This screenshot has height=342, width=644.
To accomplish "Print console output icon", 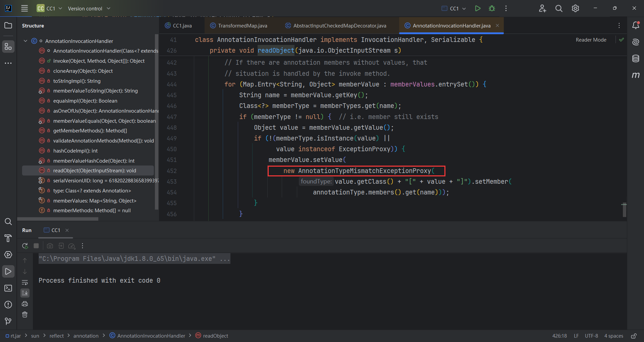I will pyautogui.click(x=25, y=304).
